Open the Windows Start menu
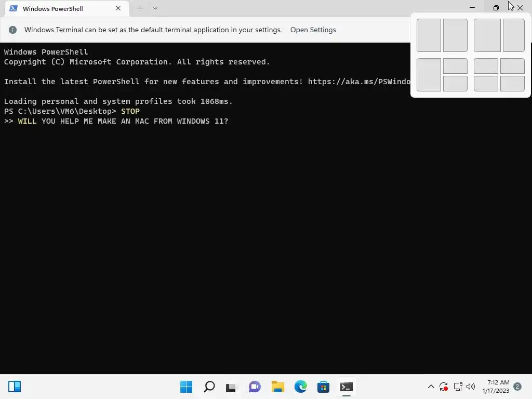This screenshot has width=532, height=399. (186, 387)
